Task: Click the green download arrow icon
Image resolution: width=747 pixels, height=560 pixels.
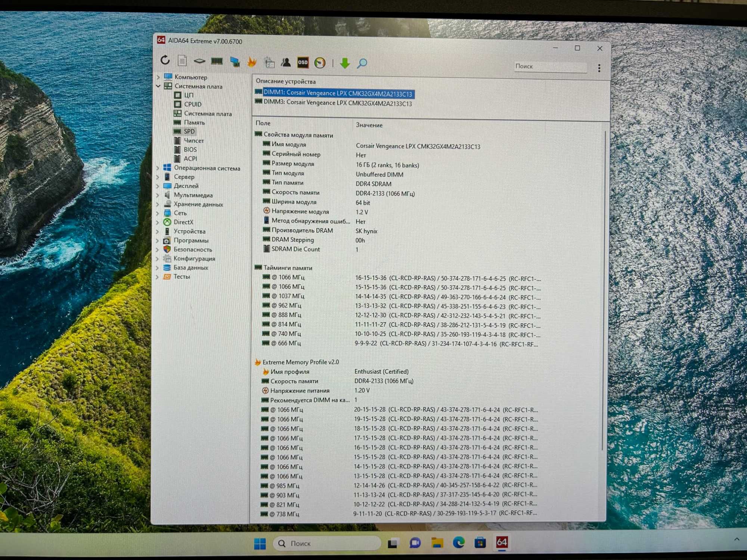Action: (x=345, y=63)
